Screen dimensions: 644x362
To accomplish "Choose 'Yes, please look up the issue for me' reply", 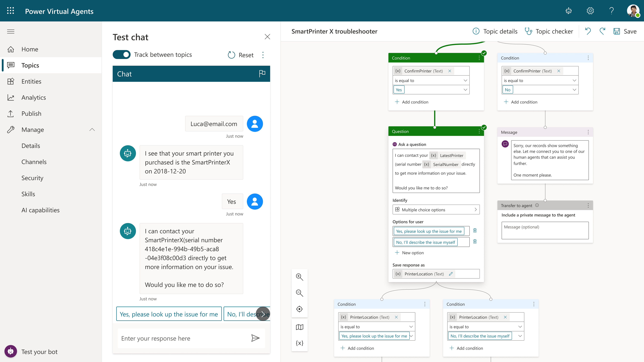I will pos(169,314).
